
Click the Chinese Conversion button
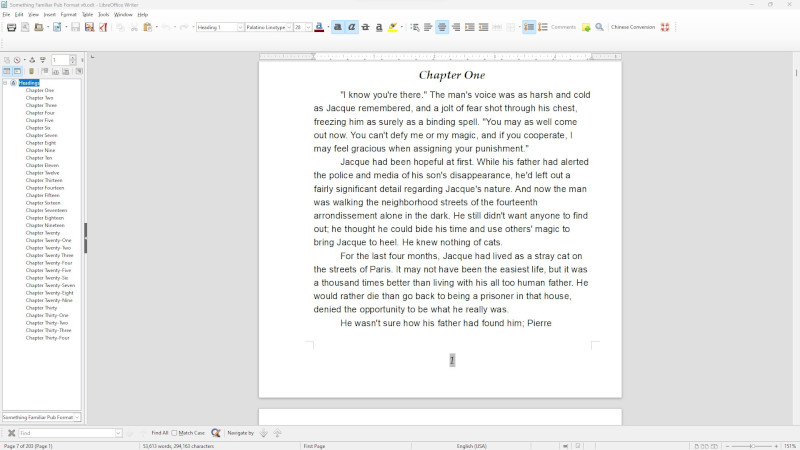[633, 27]
